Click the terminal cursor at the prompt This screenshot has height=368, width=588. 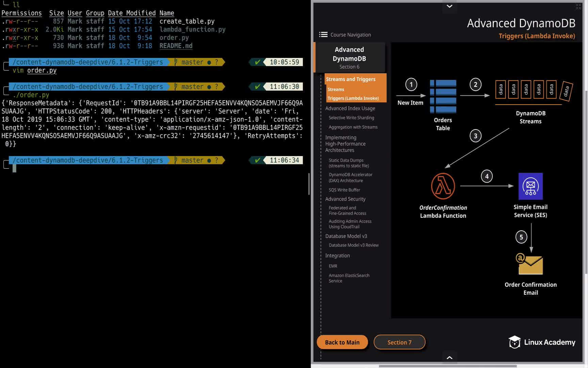(x=14, y=168)
